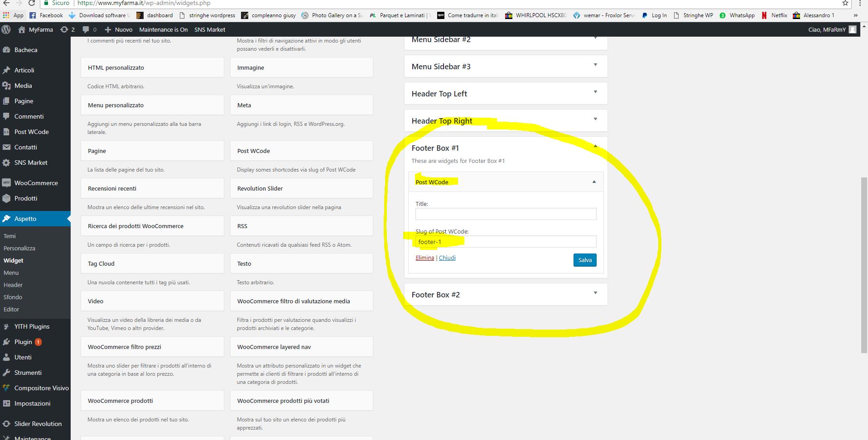Open the Personalizza submenu item
This screenshot has width=868, height=440.
click(19, 248)
